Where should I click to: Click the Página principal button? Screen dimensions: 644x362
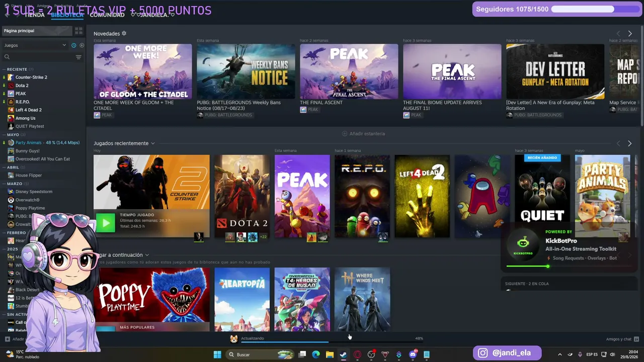(37, 31)
